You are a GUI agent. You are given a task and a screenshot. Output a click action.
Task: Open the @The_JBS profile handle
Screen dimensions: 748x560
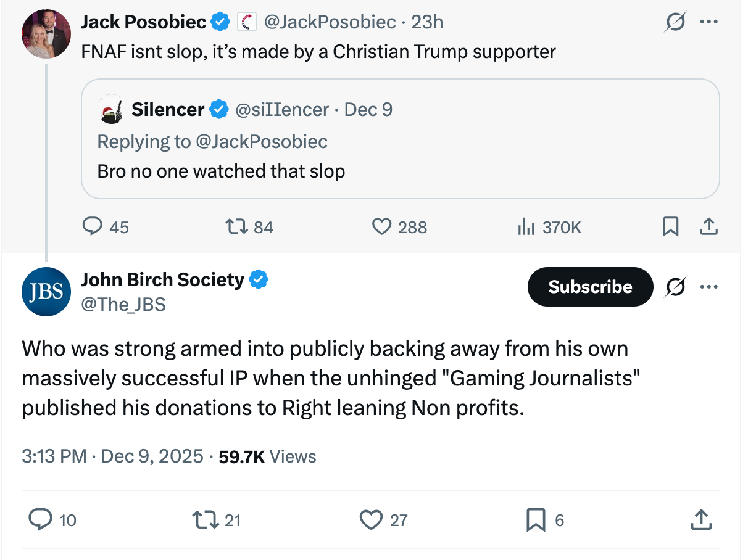[x=123, y=304]
